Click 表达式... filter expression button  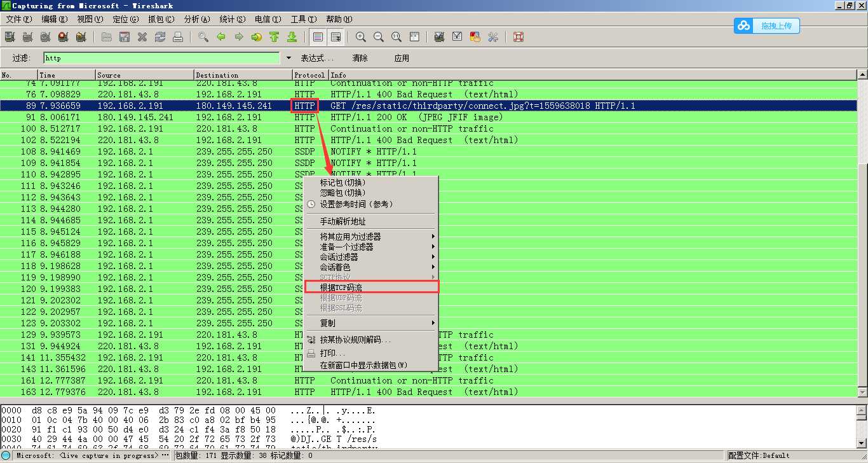(317, 58)
